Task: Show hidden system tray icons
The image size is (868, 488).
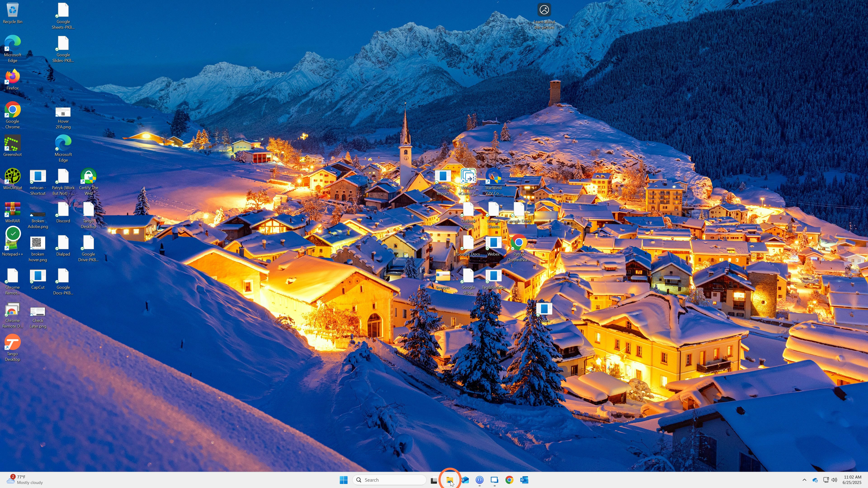Action: click(x=804, y=480)
